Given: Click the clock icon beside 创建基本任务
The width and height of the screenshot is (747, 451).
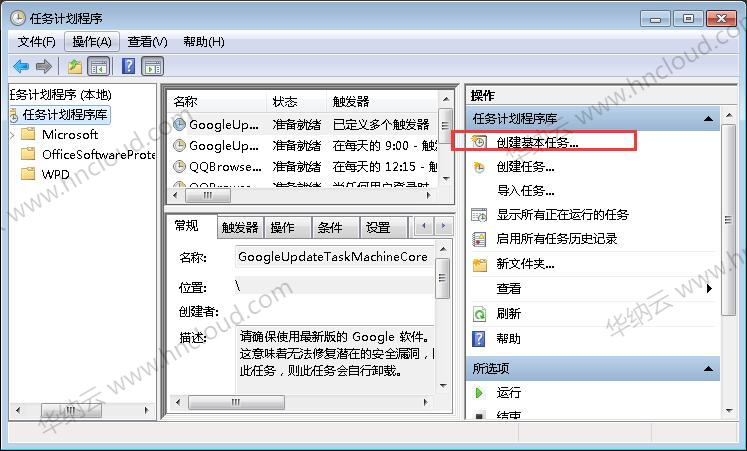Looking at the screenshot, I should [479, 142].
